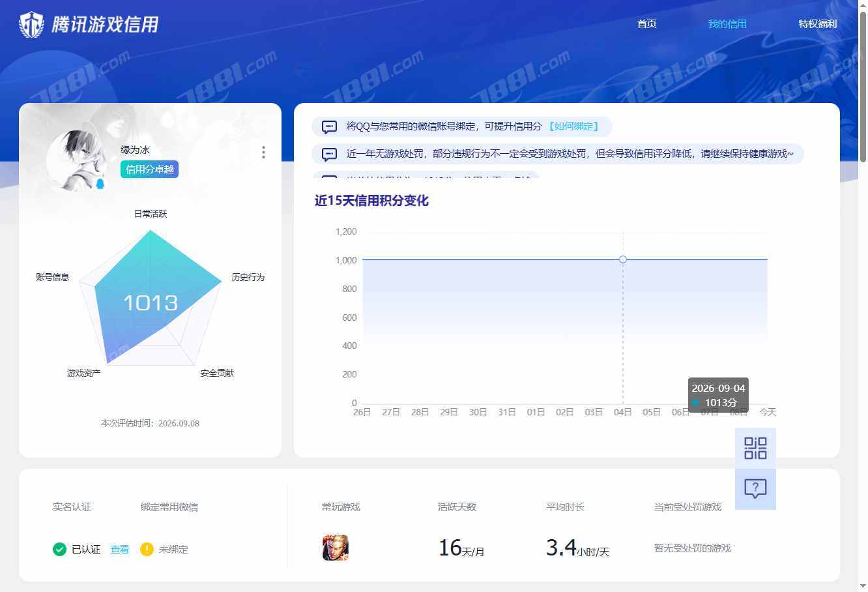The image size is (868, 592).
Task: Select the 游戏资产 radar label
Action: (83, 373)
